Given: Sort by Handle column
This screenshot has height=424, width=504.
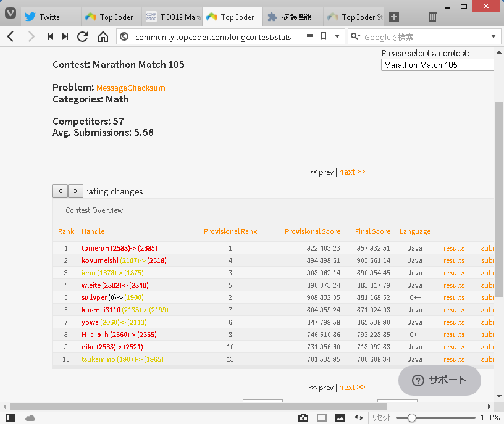Looking at the screenshot, I should (93, 231).
